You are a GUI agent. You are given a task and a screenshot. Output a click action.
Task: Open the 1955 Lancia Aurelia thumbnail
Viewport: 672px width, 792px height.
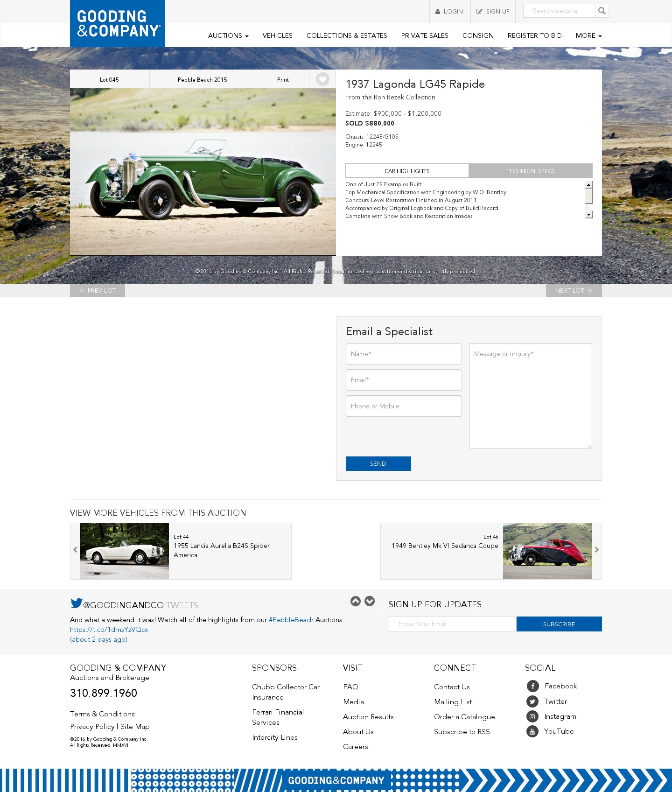pyautogui.click(x=124, y=551)
